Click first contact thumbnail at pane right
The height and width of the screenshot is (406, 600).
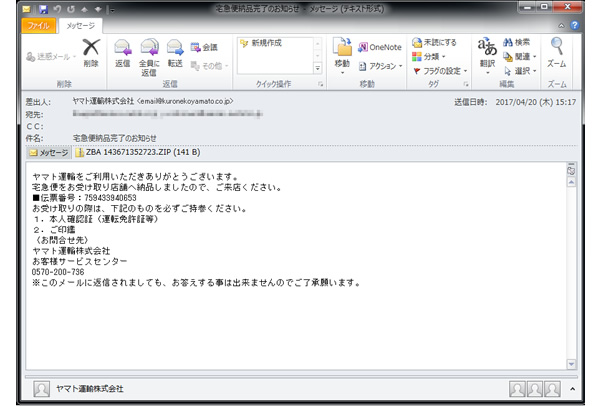(517, 389)
